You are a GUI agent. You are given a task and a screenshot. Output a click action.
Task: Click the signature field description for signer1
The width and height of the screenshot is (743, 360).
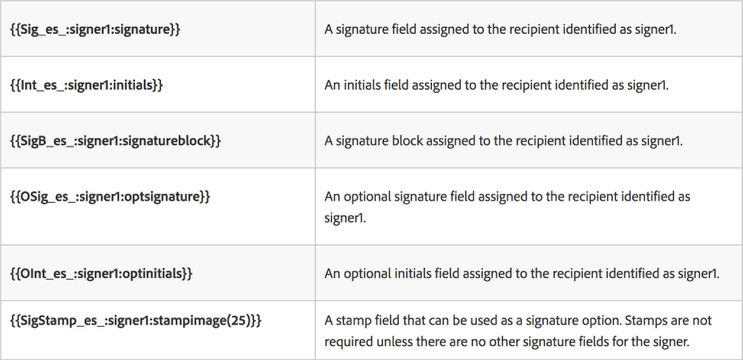coord(500,29)
